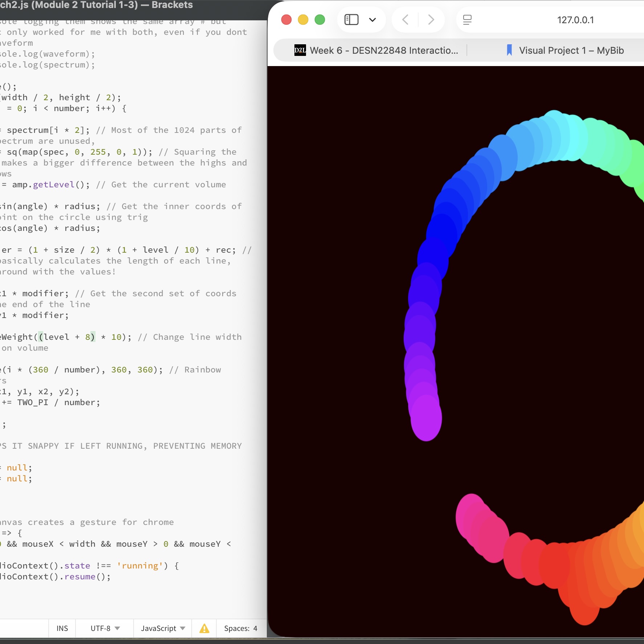Screen dimensions: 644x644
Task: Toggle INS insert/overwrite mode
Action: [62, 628]
